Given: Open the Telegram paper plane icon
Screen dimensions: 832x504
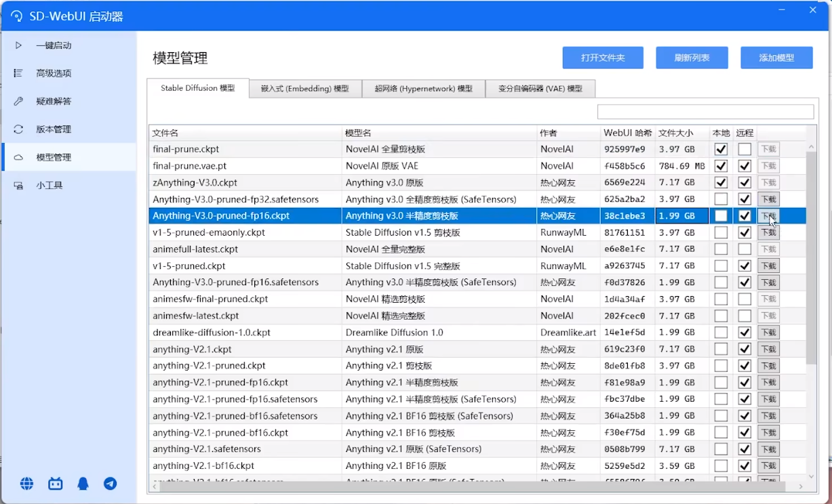Looking at the screenshot, I should tap(111, 484).
